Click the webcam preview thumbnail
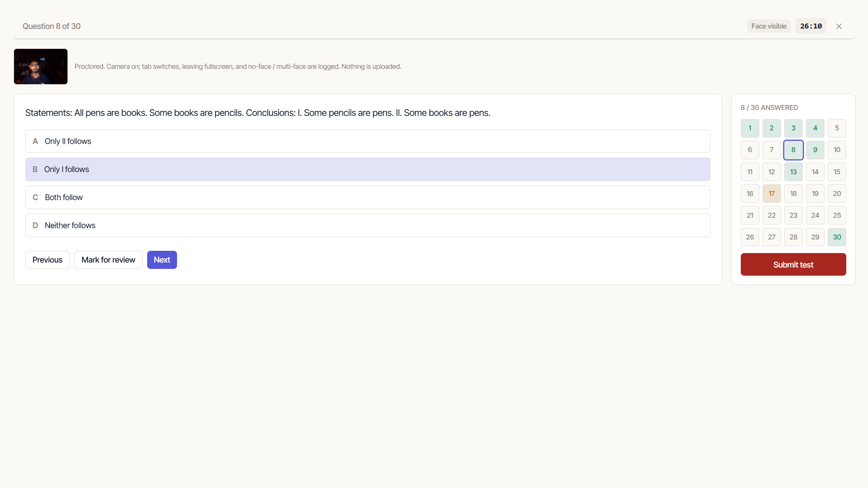Viewport: 868px width, 488px height. point(41,67)
